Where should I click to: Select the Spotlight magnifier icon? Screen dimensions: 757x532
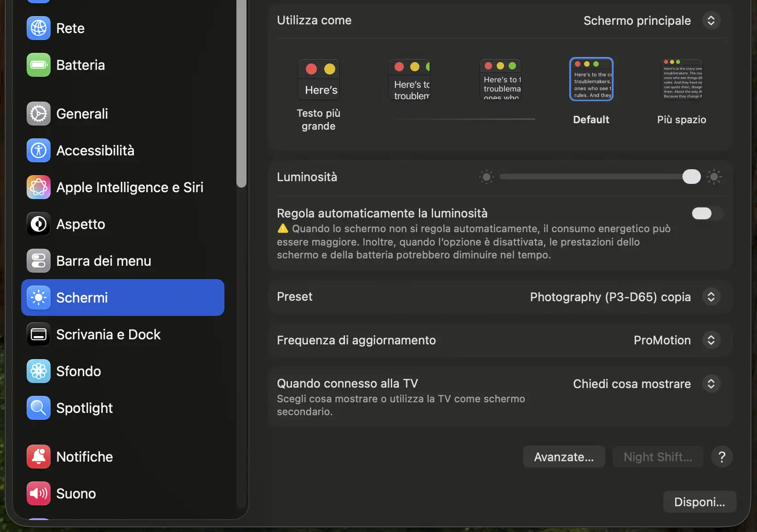coord(39,408)
